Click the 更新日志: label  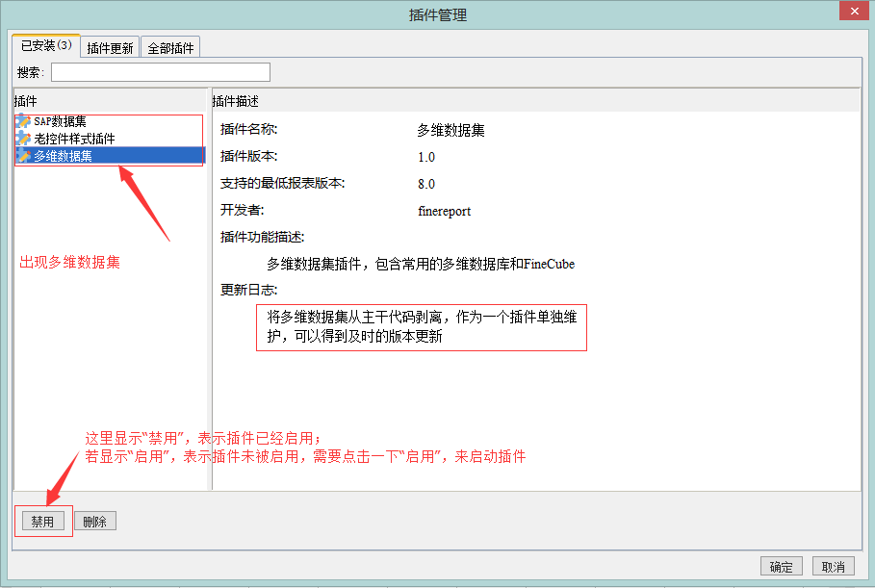(249, 290)
